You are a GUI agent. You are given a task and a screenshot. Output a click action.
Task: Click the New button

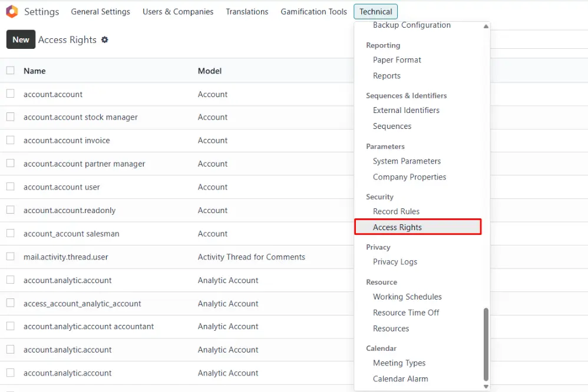tap(21, 39)
